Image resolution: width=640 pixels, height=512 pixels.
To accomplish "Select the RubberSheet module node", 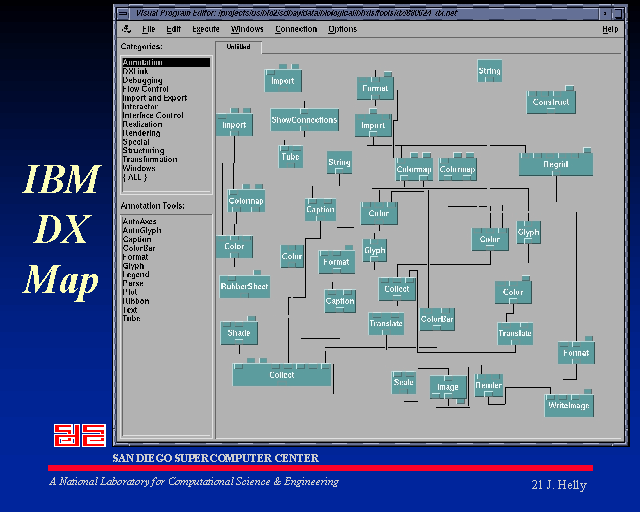I will click(244, 286).
